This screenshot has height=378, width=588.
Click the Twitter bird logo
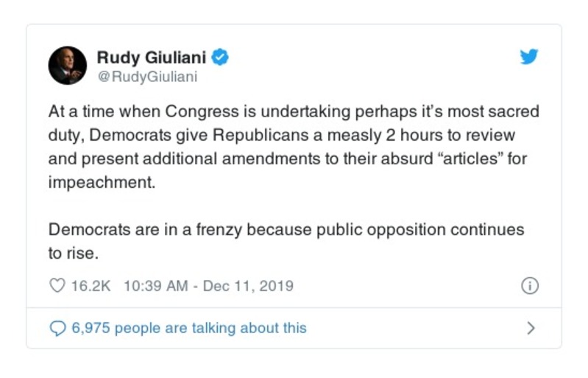[529, 57]
